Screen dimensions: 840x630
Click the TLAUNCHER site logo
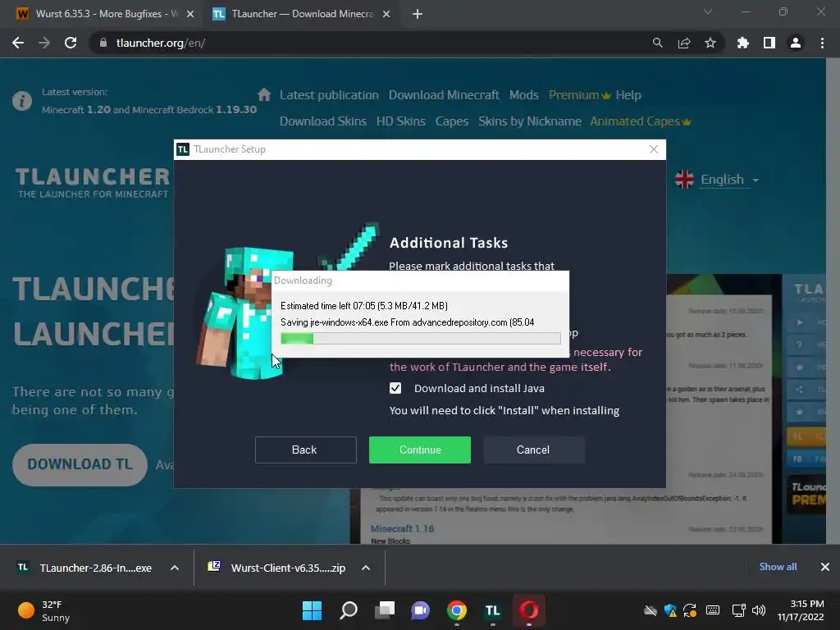pyautogui.click(x=93, y=182)
